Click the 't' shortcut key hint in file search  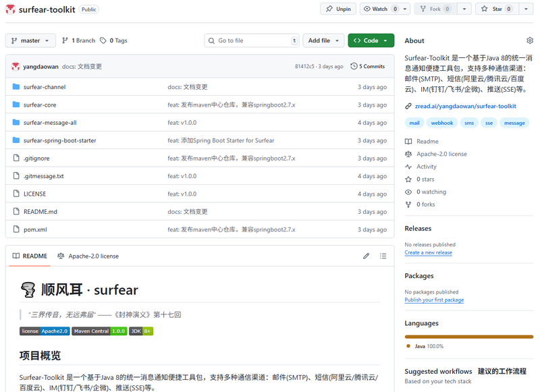(x=294, y=40)
